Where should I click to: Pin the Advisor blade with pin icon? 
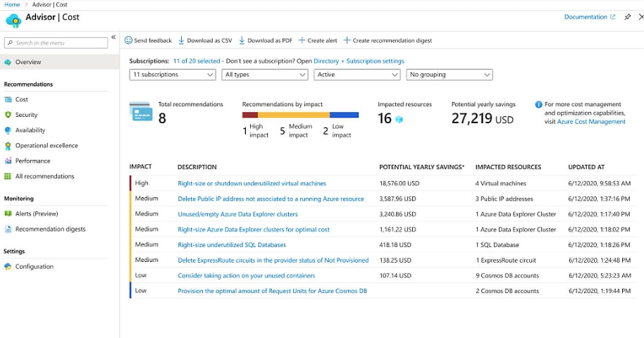pos(627,17)
